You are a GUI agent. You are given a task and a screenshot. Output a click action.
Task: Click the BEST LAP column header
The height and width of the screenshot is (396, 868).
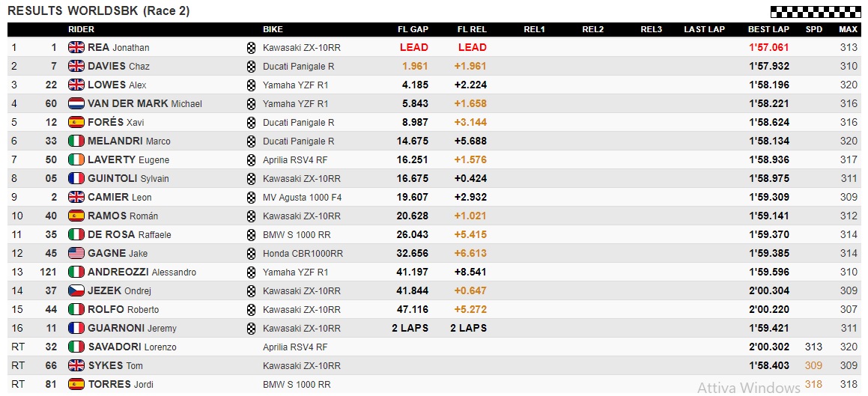point(768,29)
